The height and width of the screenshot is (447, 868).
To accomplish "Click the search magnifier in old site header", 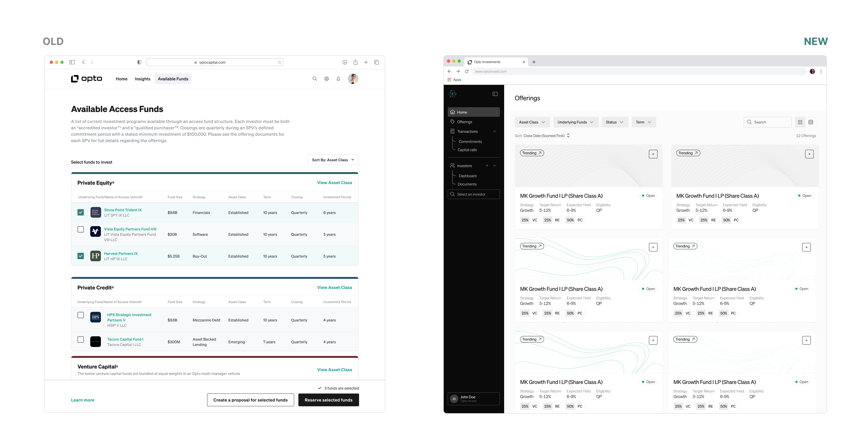I will click(314, 78).
